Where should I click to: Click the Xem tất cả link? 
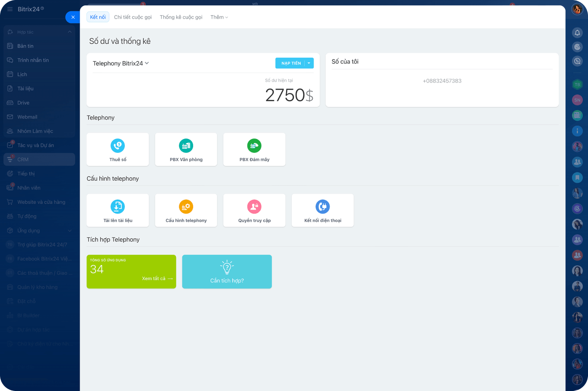coord(157,278)
